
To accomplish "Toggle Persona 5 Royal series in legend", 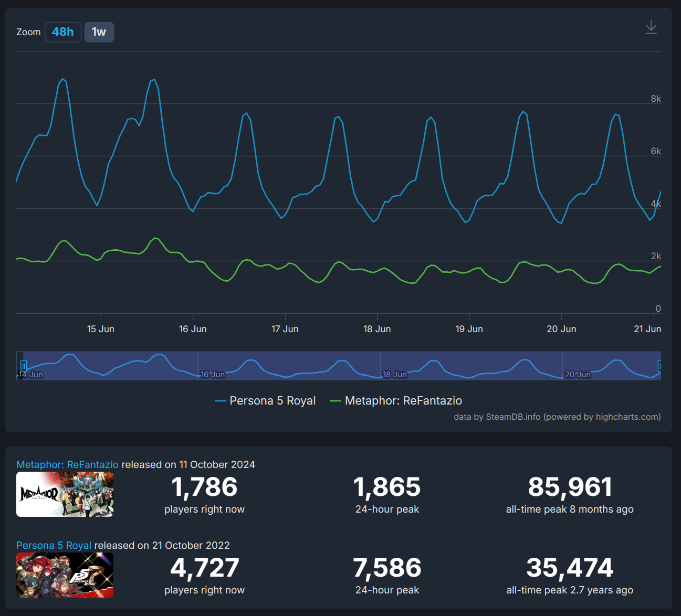I will point(265,401).
